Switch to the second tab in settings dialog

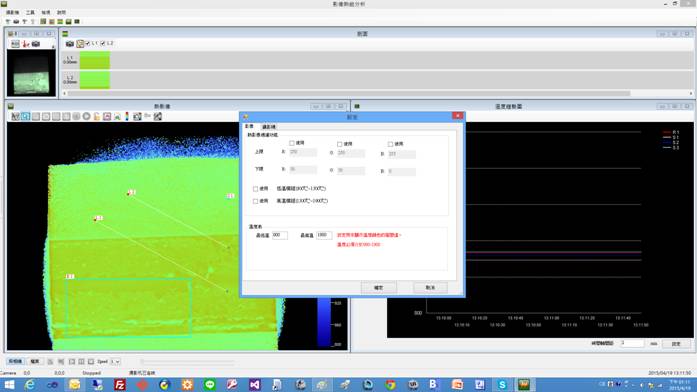268,127
